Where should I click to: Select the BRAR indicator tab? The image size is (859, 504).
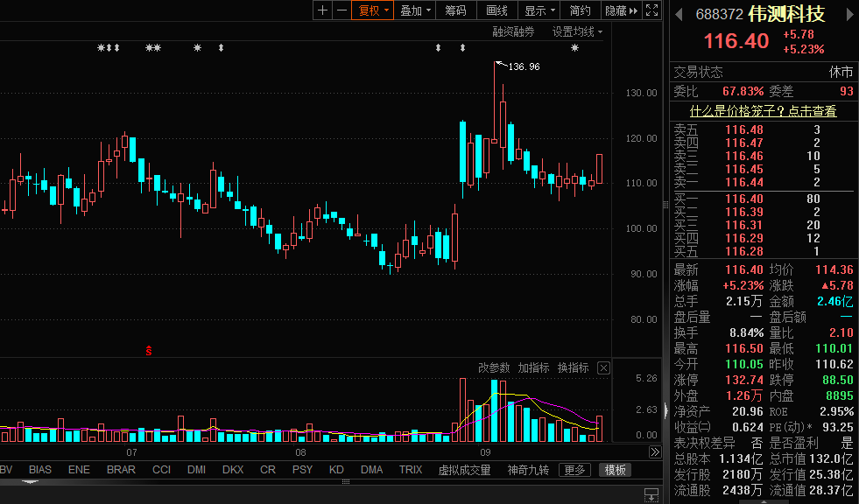point(121,470)
